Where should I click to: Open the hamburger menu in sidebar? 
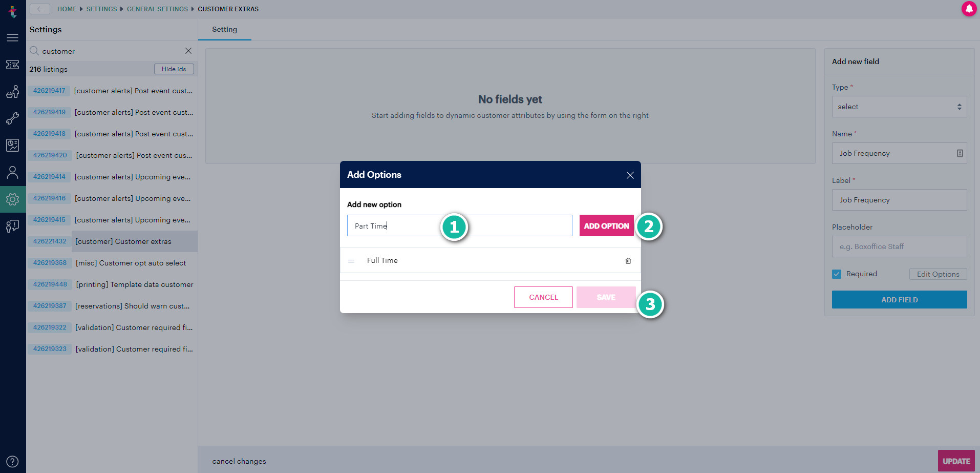13,38
